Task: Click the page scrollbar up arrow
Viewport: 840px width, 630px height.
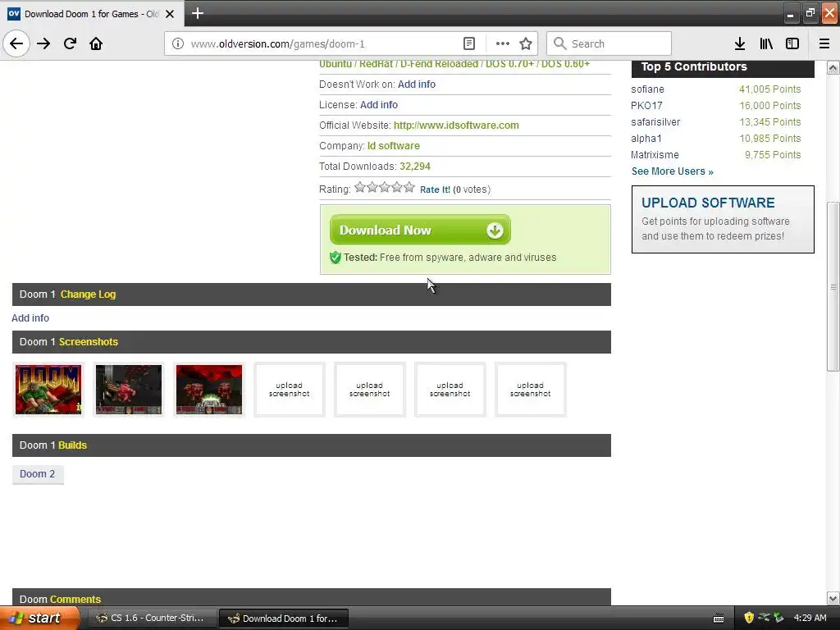Action: point(833,67)
